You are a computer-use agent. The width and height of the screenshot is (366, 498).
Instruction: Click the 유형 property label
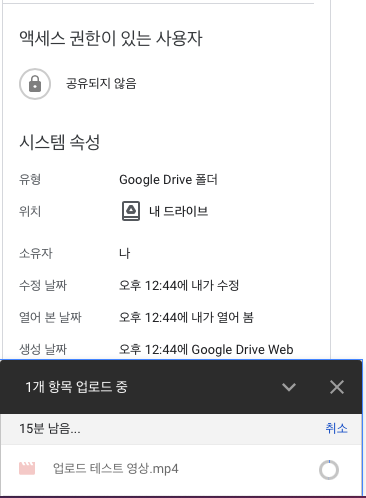pos(30,180)
